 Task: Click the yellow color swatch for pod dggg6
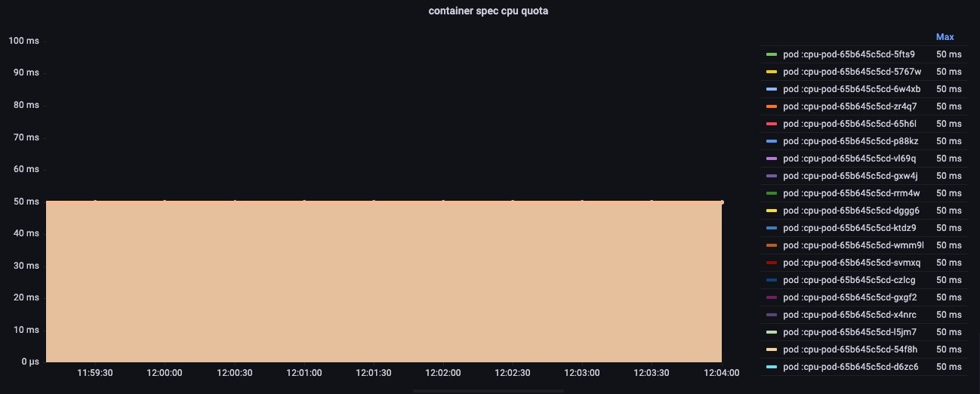(x=772, y=211)
